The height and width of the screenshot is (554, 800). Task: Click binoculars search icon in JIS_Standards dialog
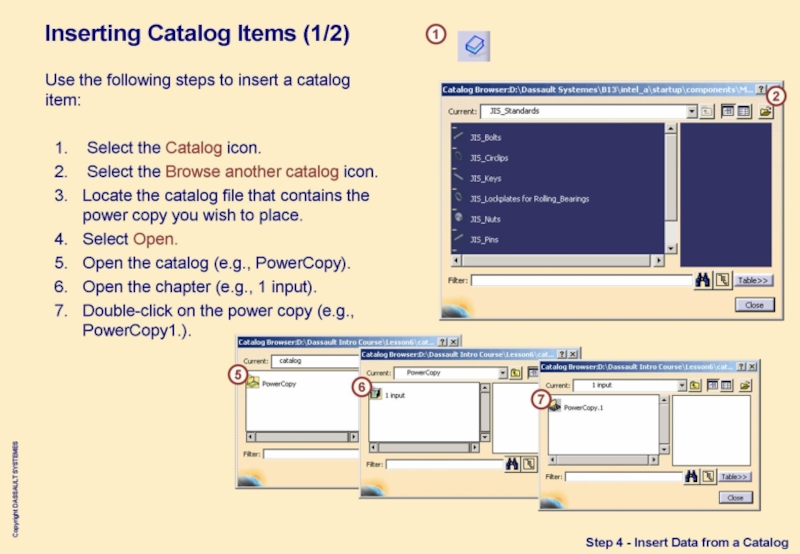click(x=702, y=280)
